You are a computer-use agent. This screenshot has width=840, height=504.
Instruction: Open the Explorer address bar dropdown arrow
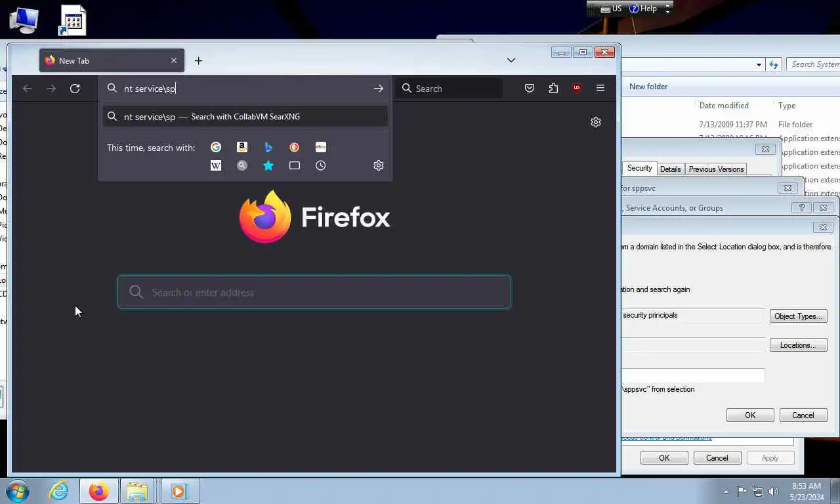[759, 64]
